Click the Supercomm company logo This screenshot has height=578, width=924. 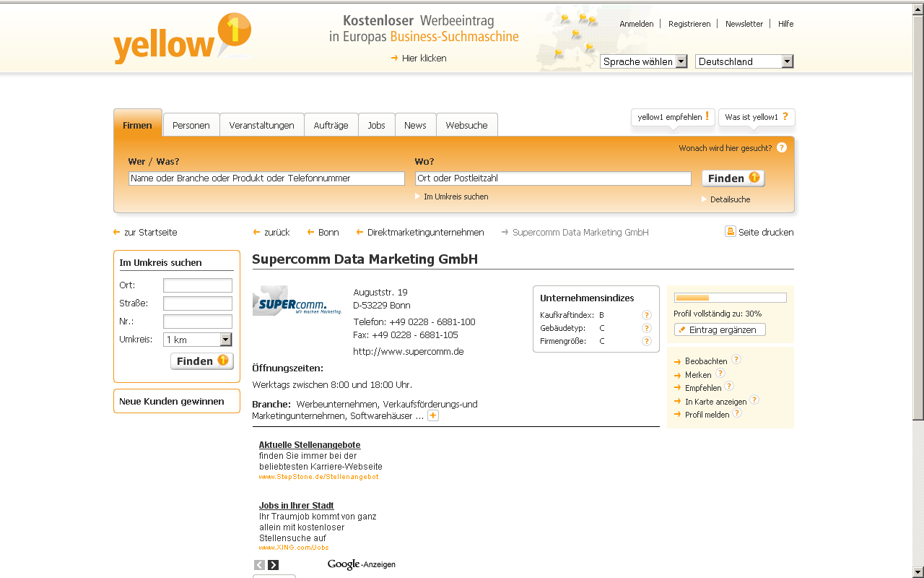297,301
